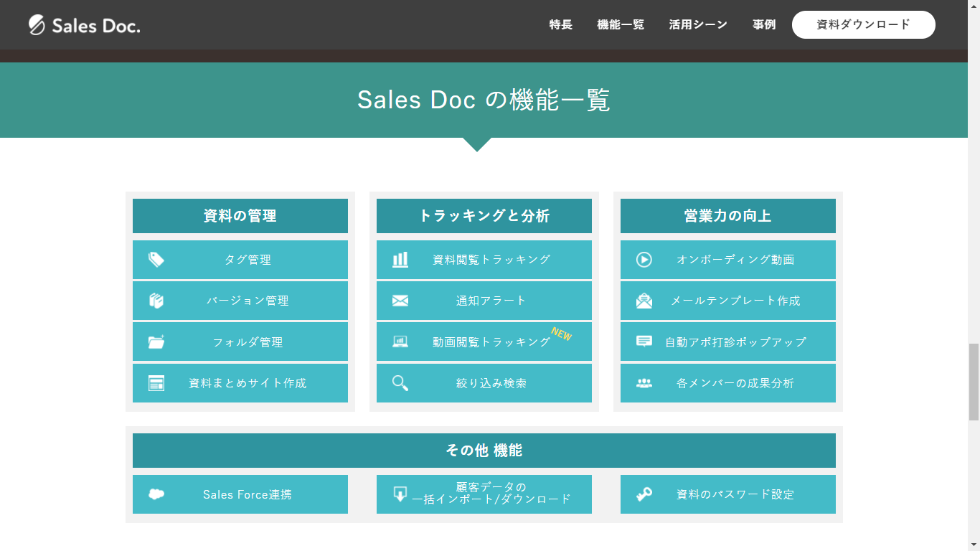Click the page's vertical scrollbar thumb
Viewport: 980px width, 551px height.
point(974,382)
